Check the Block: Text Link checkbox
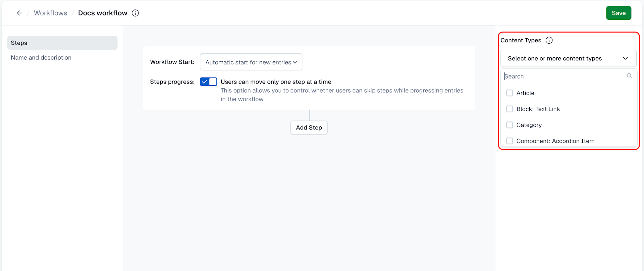 pos(509,109)
